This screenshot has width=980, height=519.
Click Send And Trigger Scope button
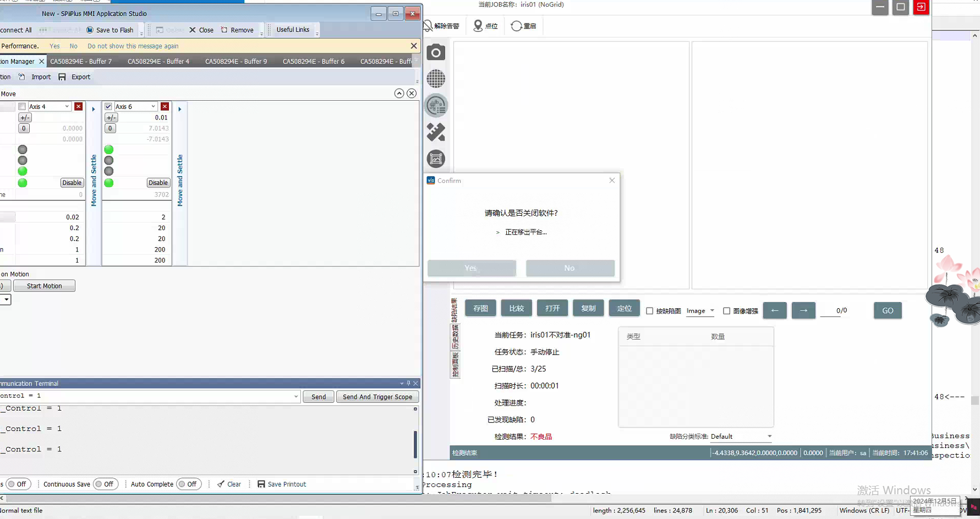pos(377,397)
